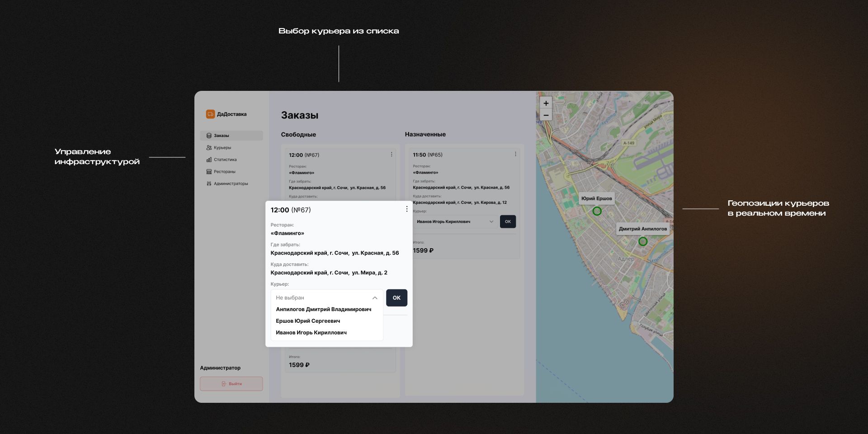Image resolution: width=868 pixels, height=434 pixels.
Task: Click the Администратор role label
Action: pyautogui.click(x=220, y=368)
